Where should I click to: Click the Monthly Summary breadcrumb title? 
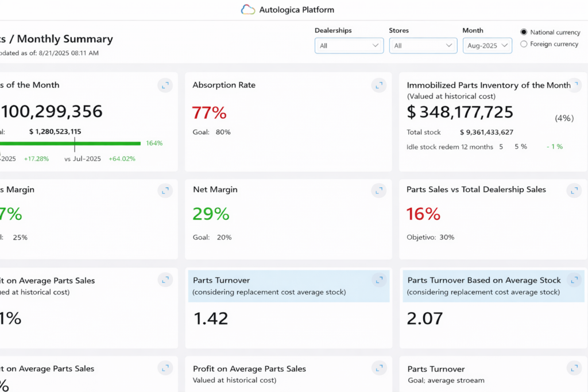(65, 39)
